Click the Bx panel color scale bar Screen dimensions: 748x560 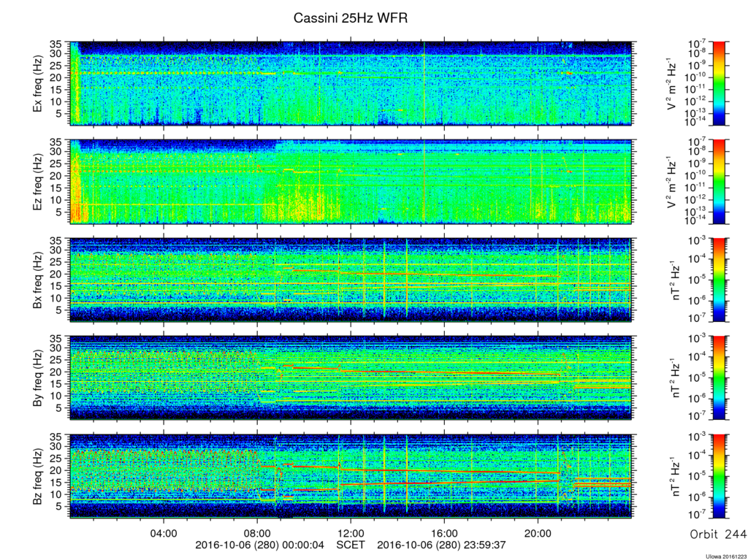tap(719, 280)
